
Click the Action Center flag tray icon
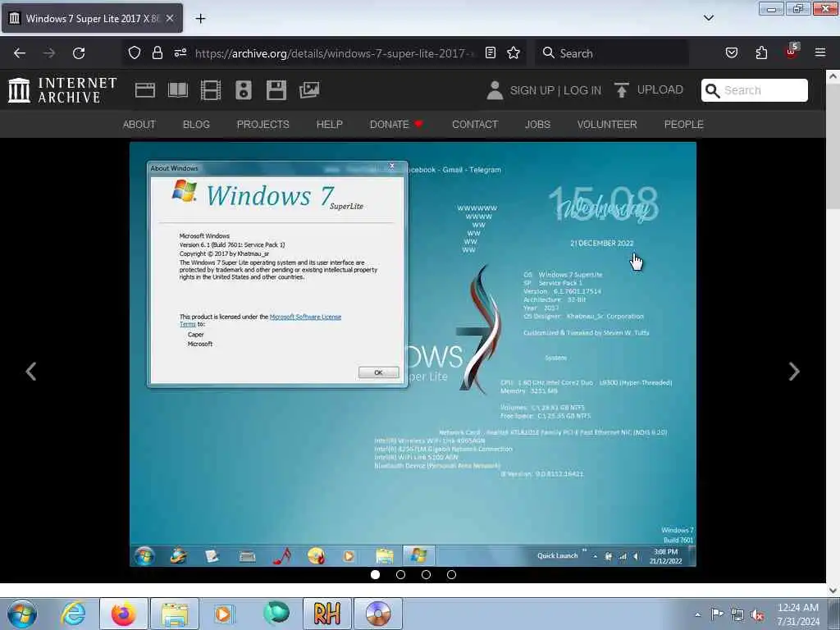pyautogui.click(x=717, y=614)
